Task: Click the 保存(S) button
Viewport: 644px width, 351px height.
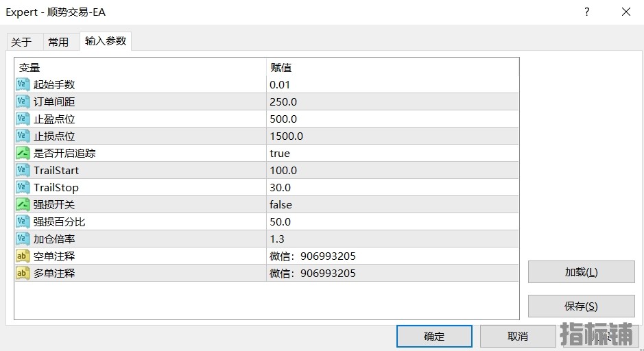Action: [x=581, y=306]
